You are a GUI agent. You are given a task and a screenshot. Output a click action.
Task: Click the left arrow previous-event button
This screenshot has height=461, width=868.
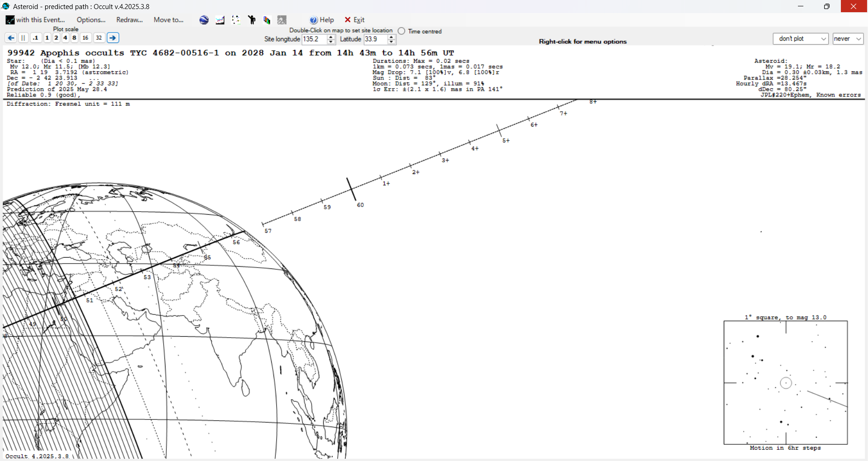(11, 38)
